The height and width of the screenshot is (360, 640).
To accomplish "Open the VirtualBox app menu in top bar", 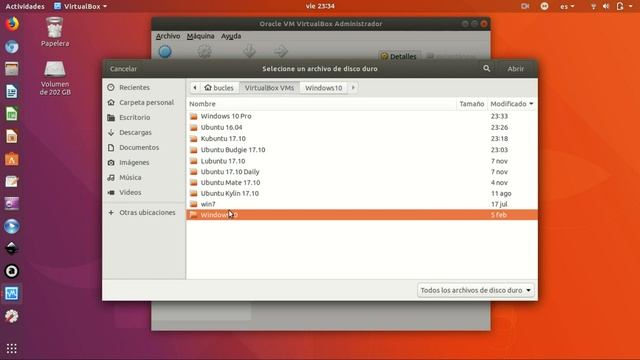I will (x=80, y=6).
